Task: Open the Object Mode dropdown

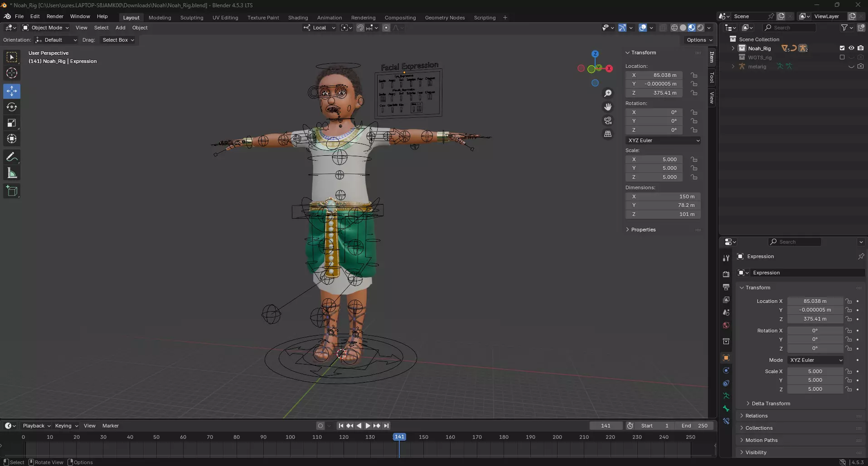Action: [x=46, y=28]
